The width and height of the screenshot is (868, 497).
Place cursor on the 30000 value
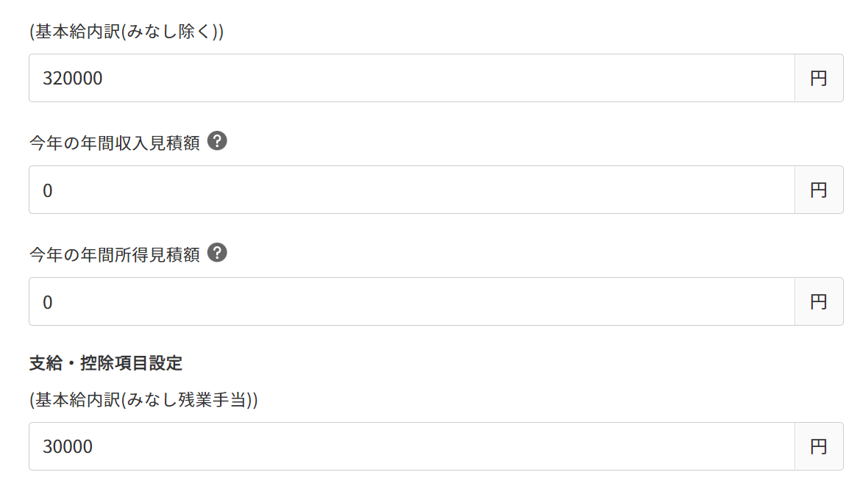(68, 446)
